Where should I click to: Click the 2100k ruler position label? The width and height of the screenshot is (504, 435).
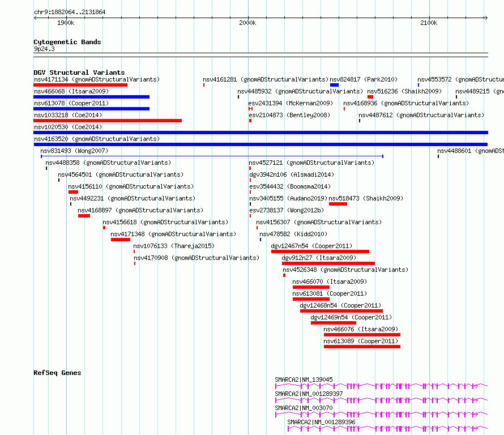click(x=429, y=23)
